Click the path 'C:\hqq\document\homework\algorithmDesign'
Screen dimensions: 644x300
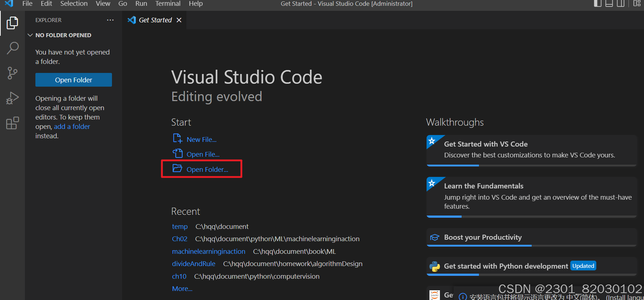coord(293,264)
